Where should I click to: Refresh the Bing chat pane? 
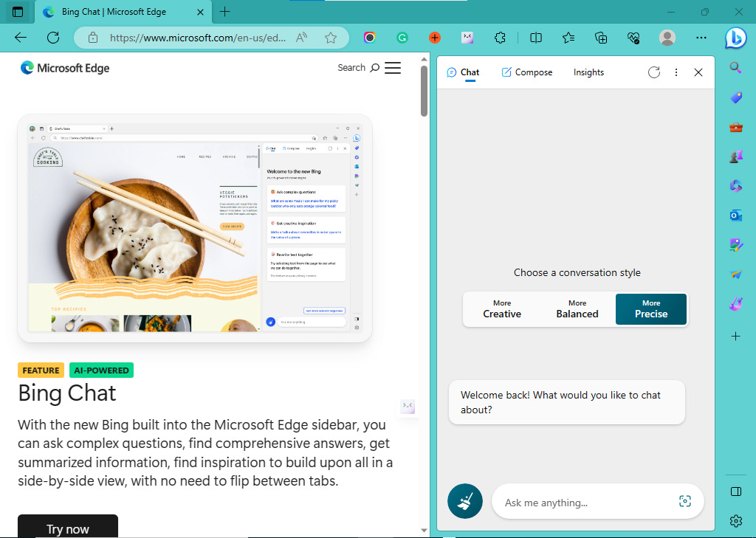[654, 72]
